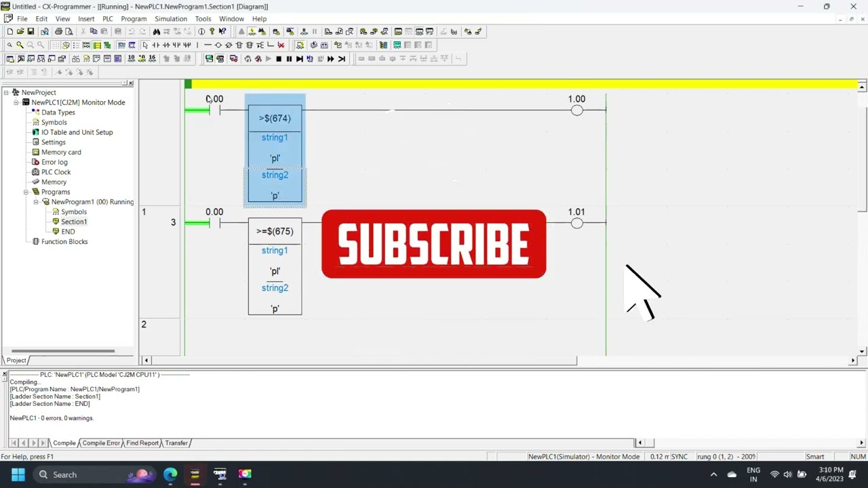868x488 pixels.
Task: Toggle the Work Online triangle icon
Action: (x=241, y=31)
